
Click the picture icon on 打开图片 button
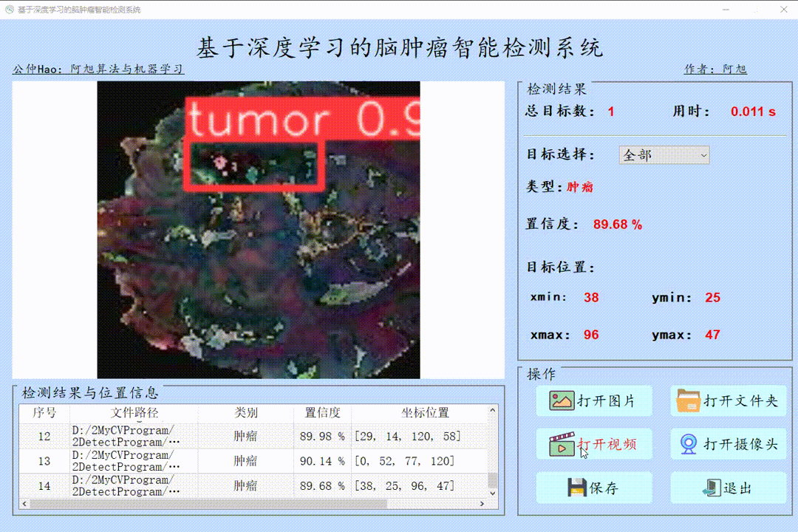pos(564,400)
